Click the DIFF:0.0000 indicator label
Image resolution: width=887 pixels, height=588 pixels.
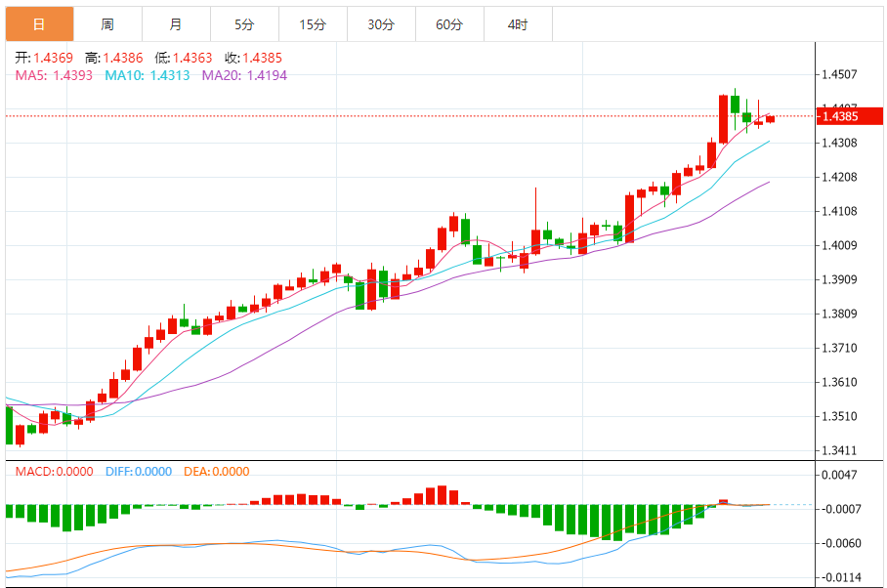click(x=139, y=472)
